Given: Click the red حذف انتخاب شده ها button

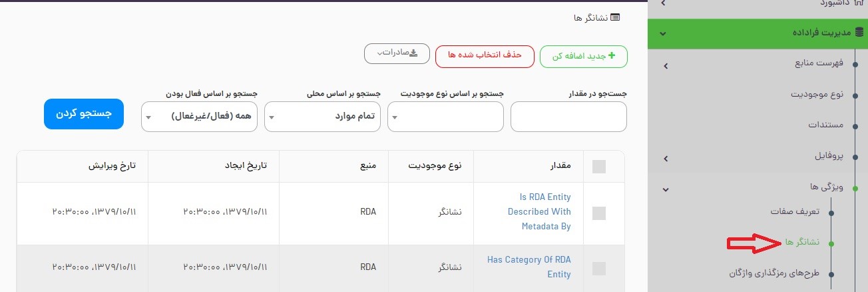Looking at the screenshot, I should 485,56.
